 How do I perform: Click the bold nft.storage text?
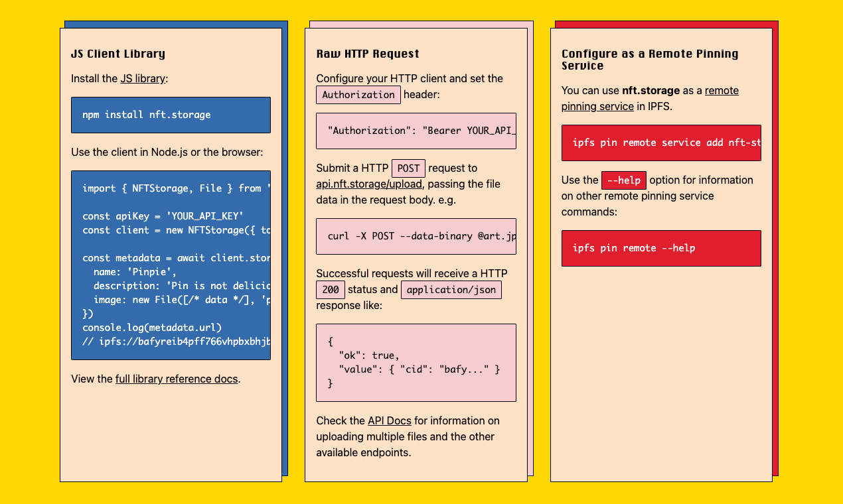coord(651,90)
